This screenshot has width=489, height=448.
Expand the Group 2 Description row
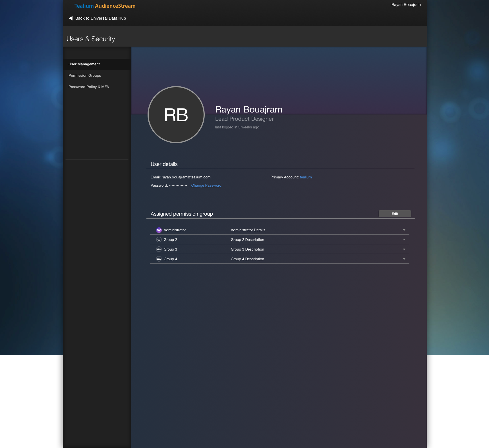[x=404, y=239]
